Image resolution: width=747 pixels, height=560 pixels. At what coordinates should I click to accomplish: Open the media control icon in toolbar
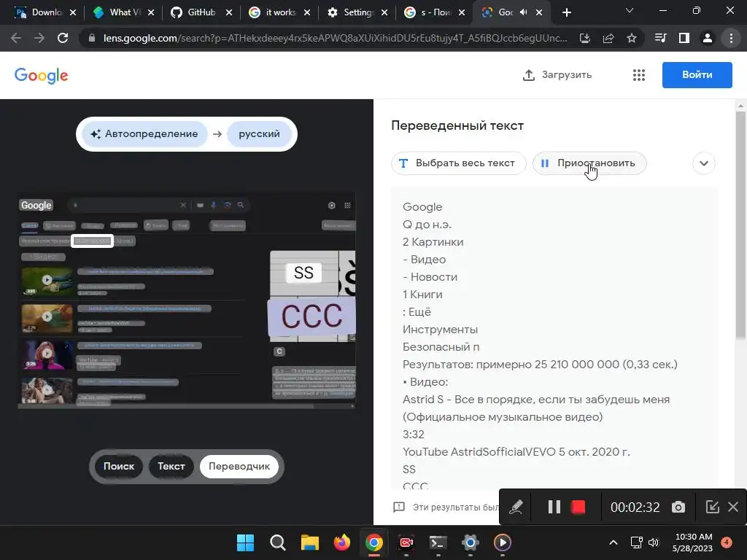(x=661, y=38)
